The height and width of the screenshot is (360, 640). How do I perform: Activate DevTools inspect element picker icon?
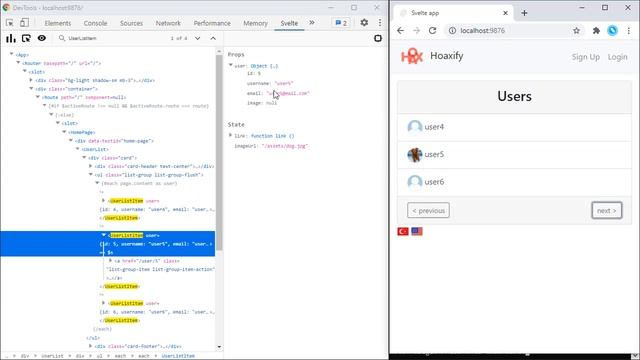pyautogui.click(x=10, y=23)
